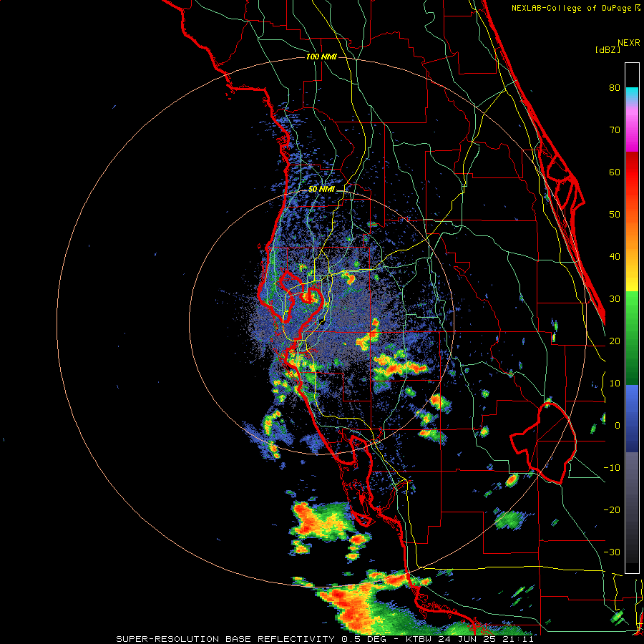Click the gray segment of the color bar
644x644 pixels.
[632, 479]
